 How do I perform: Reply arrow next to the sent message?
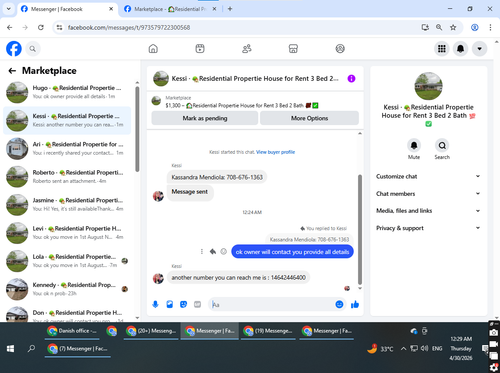coord(213,251)
